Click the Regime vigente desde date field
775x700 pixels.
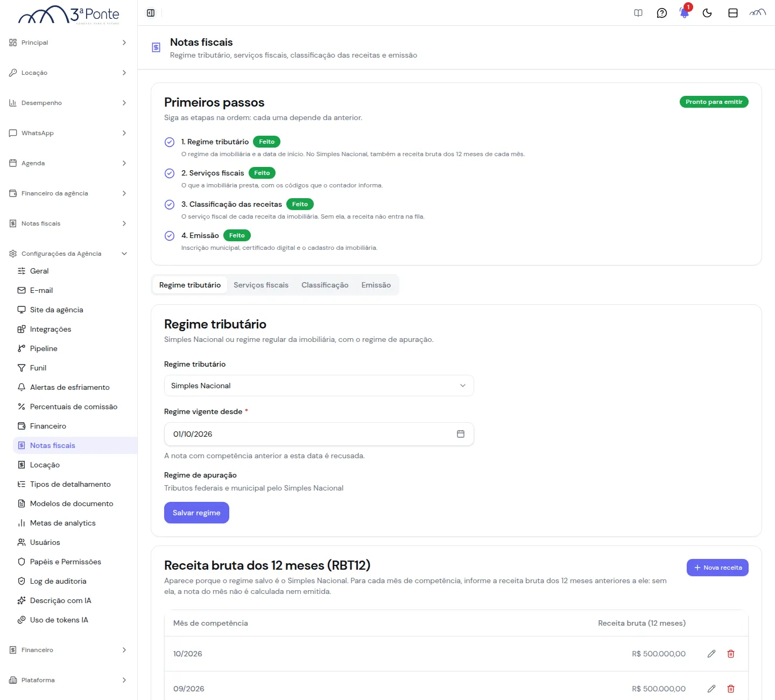(319, 434)
